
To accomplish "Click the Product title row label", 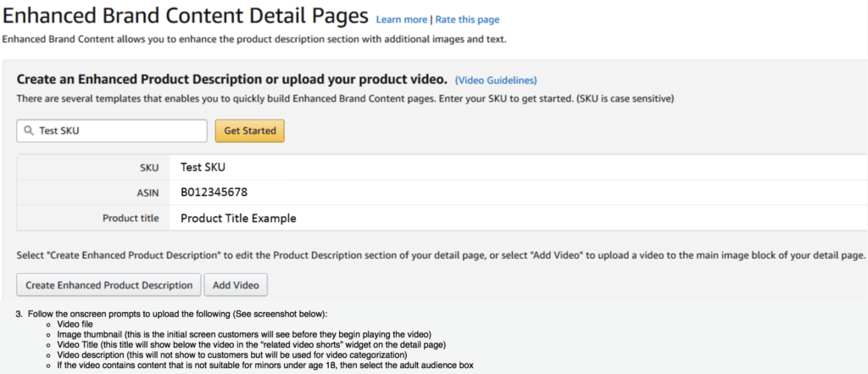I will tap(131, 218).
